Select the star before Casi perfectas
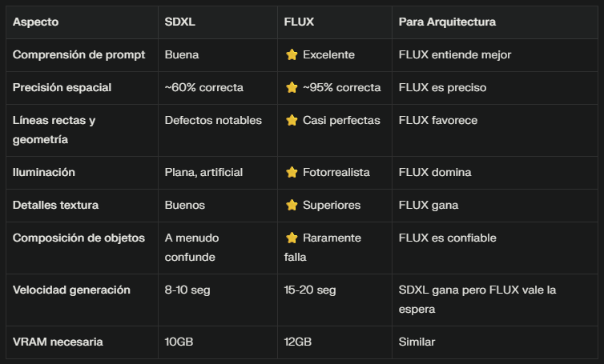 pos(292,120)
